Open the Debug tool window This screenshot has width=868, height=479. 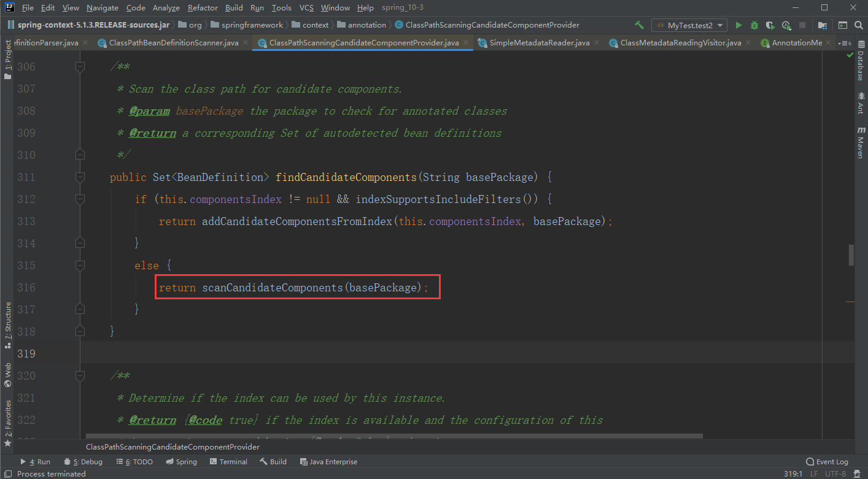(x=82, y=462)
